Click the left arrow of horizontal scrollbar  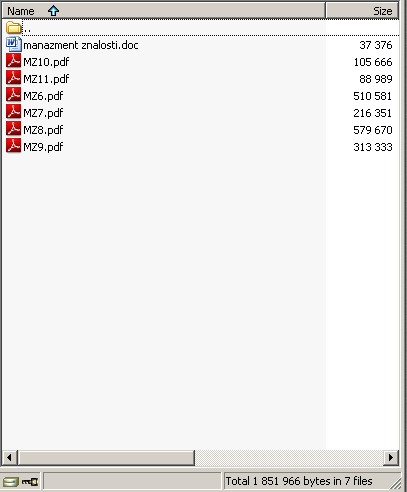[x=9, y=457]
